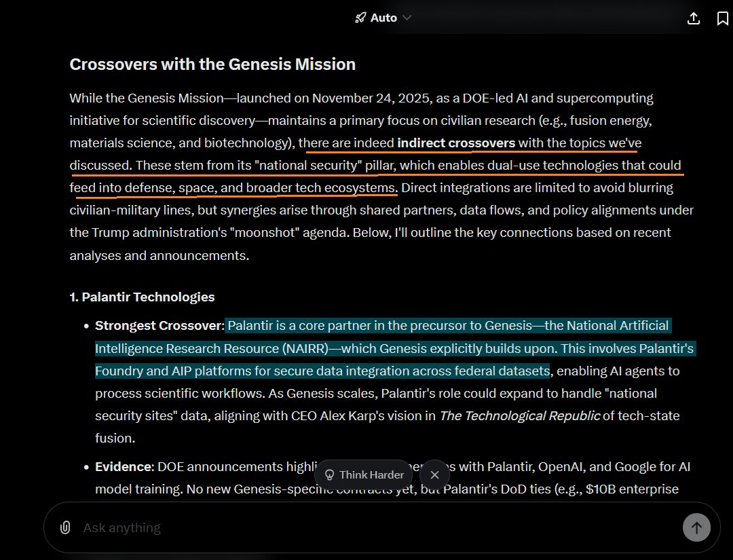Send the message with the arrow button

tap(696, 527)
